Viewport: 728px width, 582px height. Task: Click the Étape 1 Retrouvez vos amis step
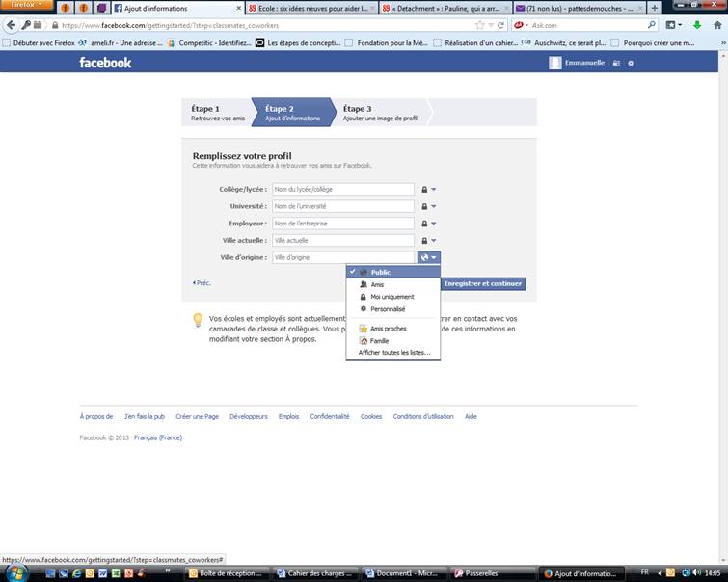[217, 113]
